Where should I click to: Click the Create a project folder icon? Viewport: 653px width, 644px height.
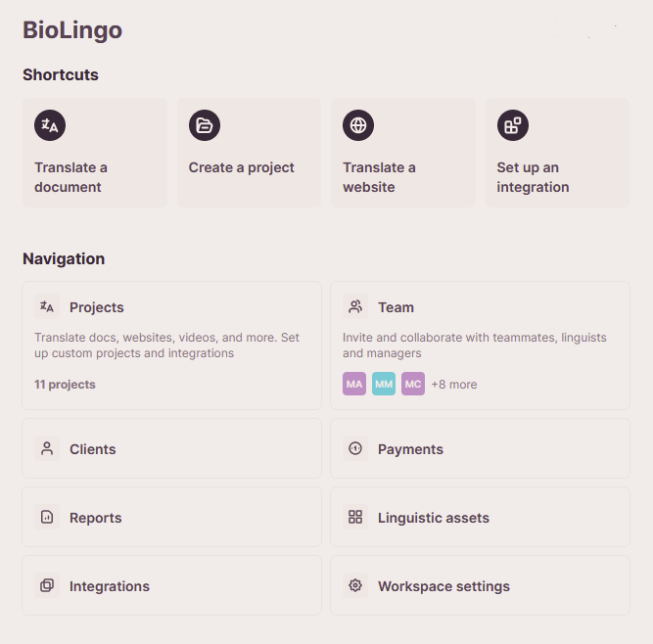[205, 125]
